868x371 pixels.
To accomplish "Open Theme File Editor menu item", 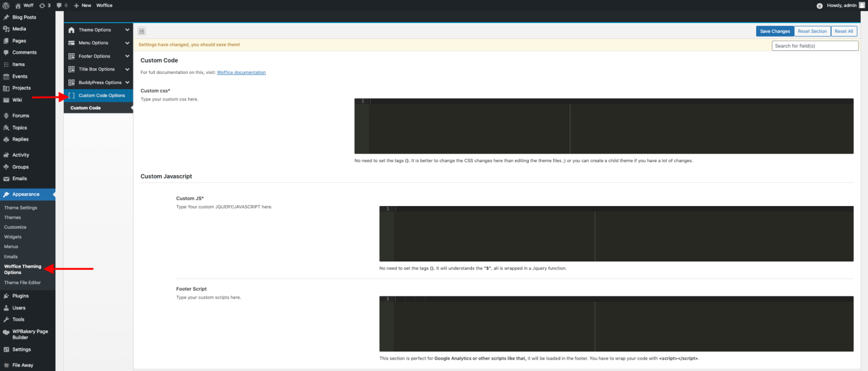I will click(23, 282).
